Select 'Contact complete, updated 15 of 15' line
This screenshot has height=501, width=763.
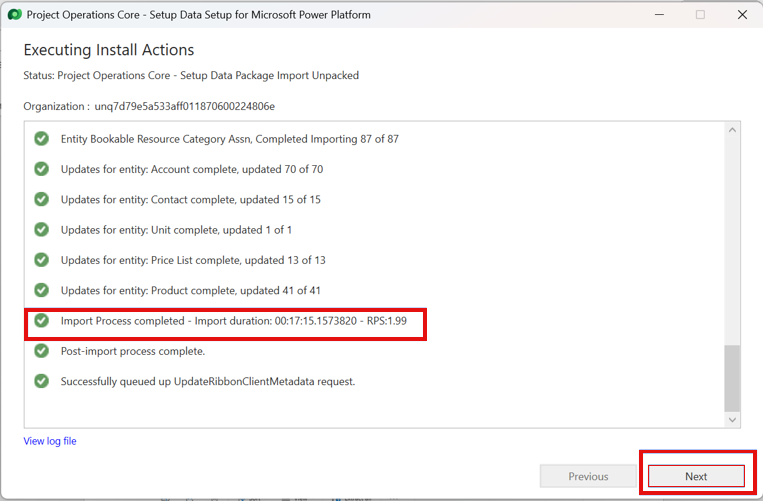tap(191, 199)
